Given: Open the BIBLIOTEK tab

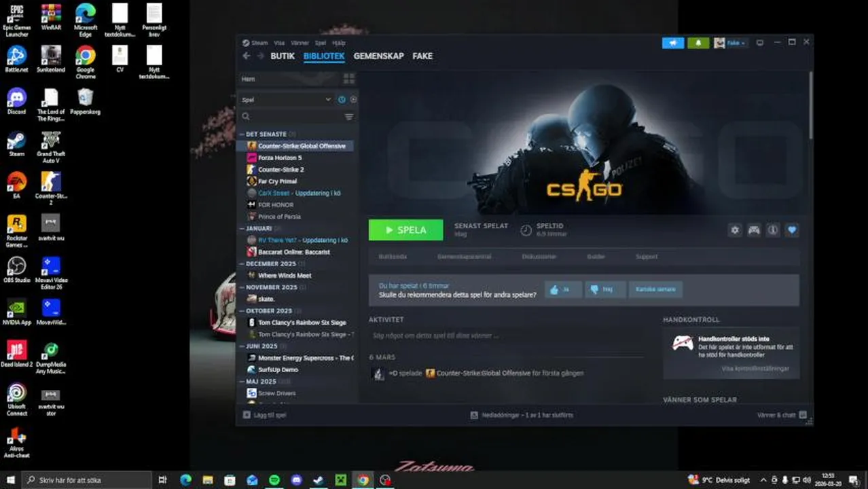Looking at the screenshot, I should tap(324, 56).
